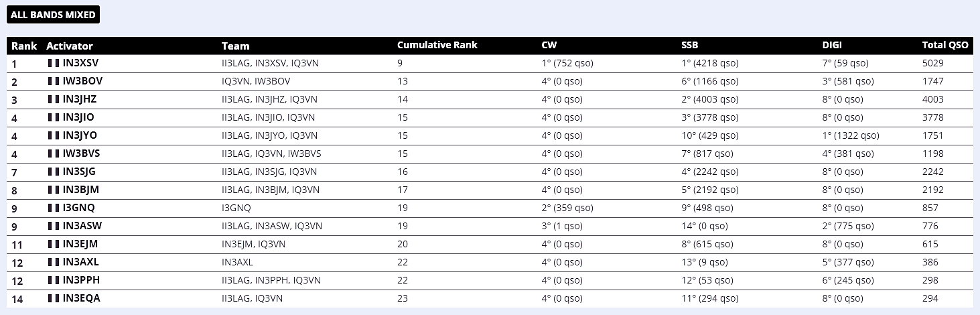The height and width of the screenshot is (315, 980).
Task: Click the flag icon beside IN3XSV
Action: point(54,63)
